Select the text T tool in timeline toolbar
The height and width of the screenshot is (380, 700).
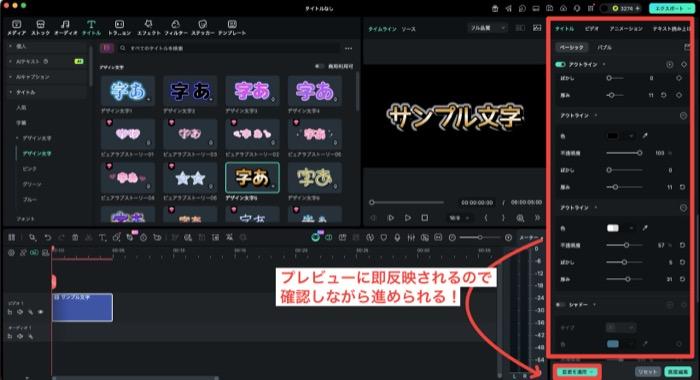(102, 238)
